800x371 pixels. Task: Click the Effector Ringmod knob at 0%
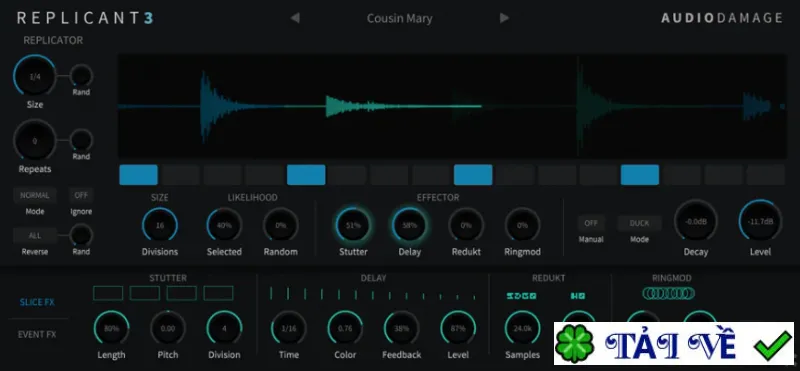coord(522,225)
